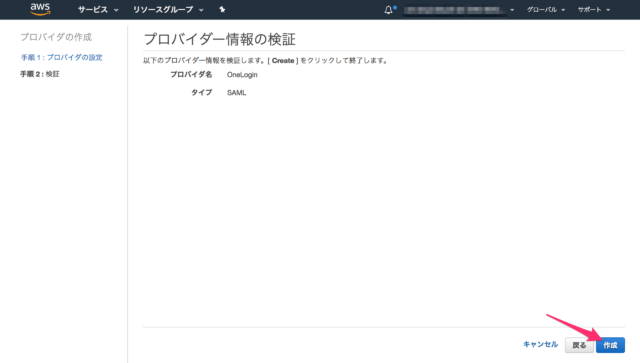Expand the blurred account name dropdown

tap(458, 9)
